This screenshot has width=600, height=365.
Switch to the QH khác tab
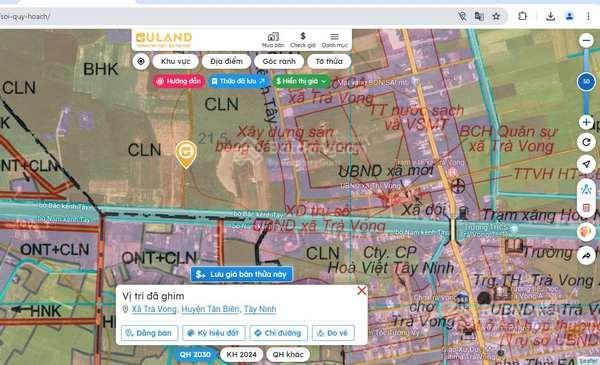tap(288, 355)
